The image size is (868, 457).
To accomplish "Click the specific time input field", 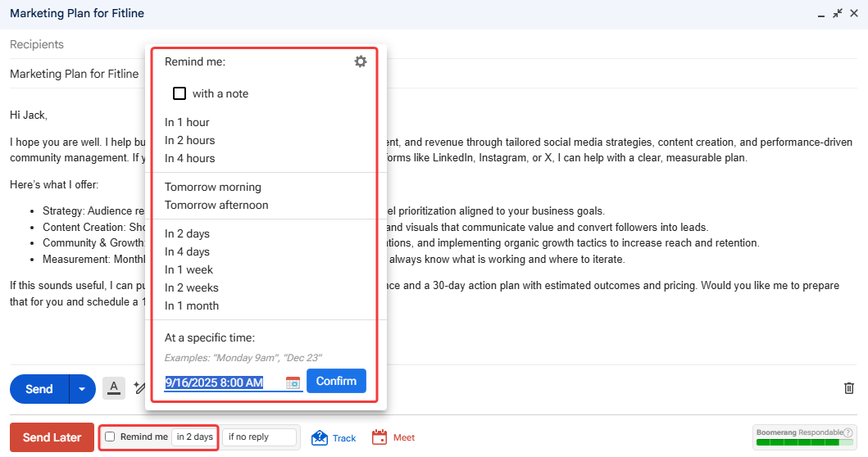I will [x=223, y=382].
